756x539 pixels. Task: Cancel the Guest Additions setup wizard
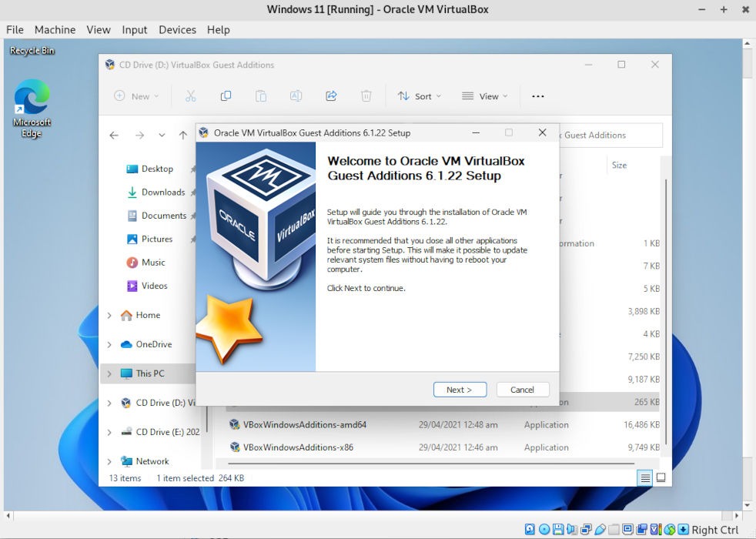tap(523, 390)
